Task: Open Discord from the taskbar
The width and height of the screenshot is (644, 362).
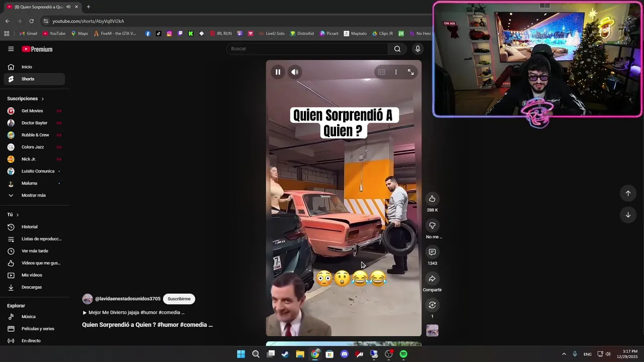Action: click(x=344, y=354)
